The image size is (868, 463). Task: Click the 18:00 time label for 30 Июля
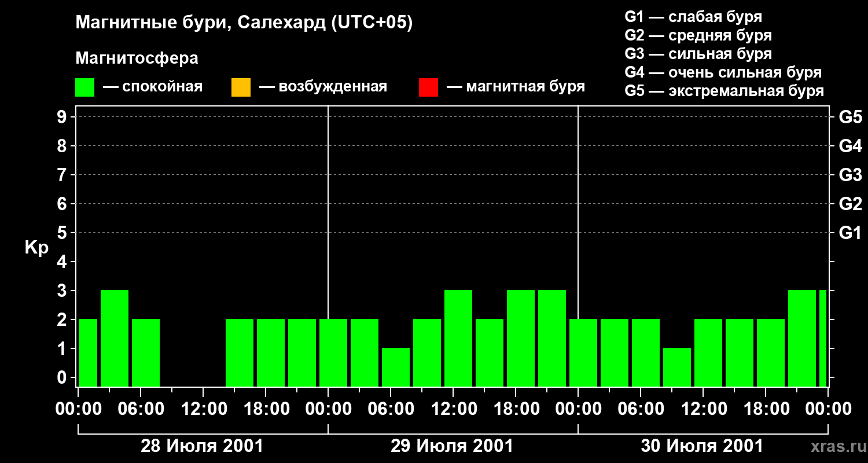[x=766, y=409]
